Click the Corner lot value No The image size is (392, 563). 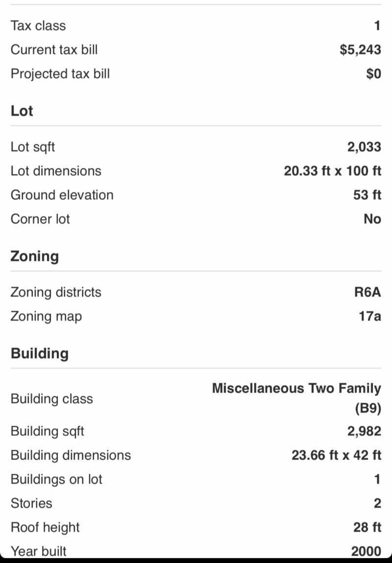[372, 219]
